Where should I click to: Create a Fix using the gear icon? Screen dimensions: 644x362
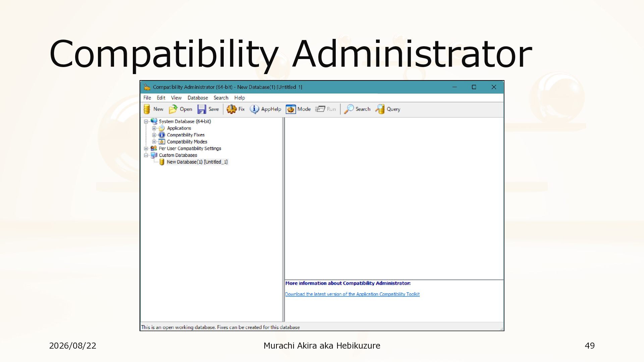click(231, 109)
